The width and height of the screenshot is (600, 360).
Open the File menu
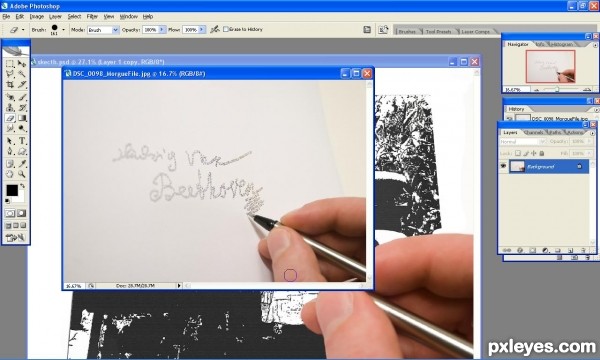pos(6,16)
